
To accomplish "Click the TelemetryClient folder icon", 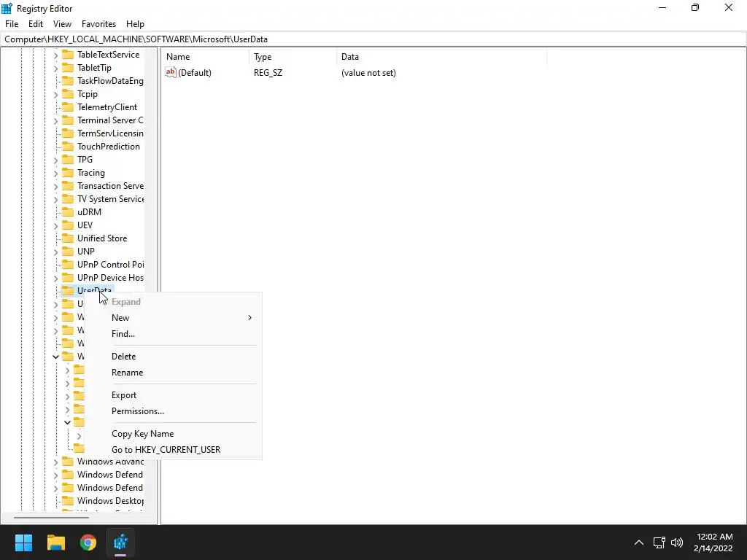I will point(68,107).
